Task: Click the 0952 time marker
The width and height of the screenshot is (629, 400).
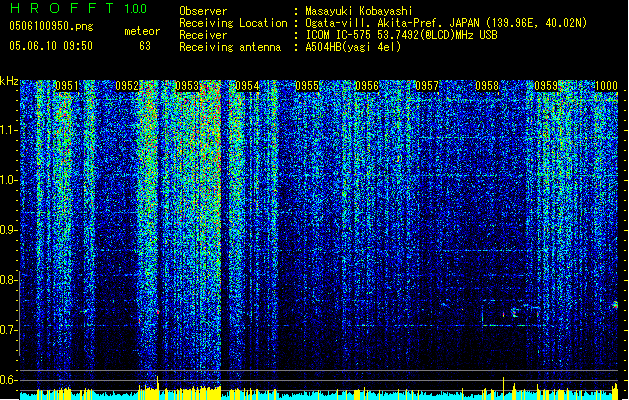Action: [x=127, y=86]
